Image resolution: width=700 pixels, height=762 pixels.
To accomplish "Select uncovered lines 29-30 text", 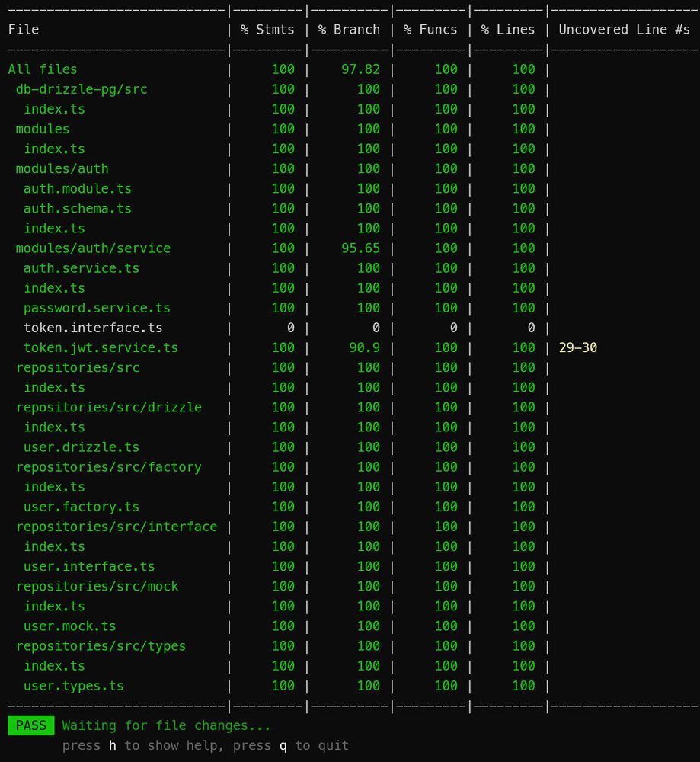I will click(577, 348).
